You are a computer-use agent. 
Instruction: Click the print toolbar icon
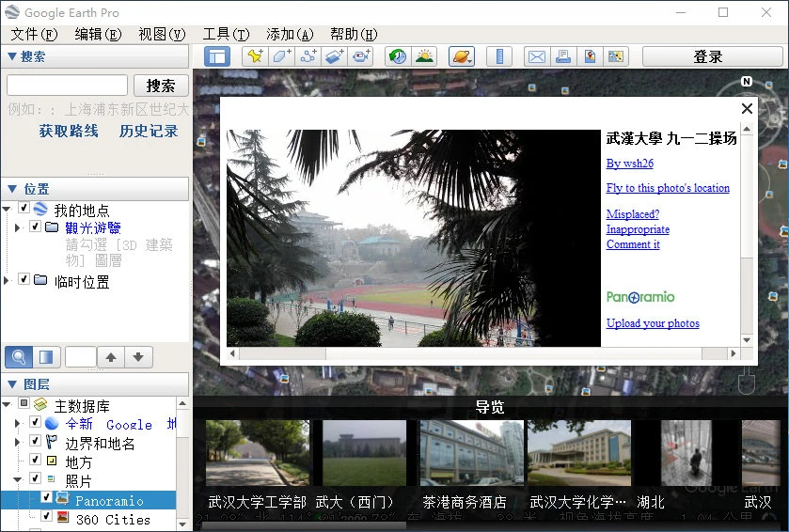(x=562, y=56)
